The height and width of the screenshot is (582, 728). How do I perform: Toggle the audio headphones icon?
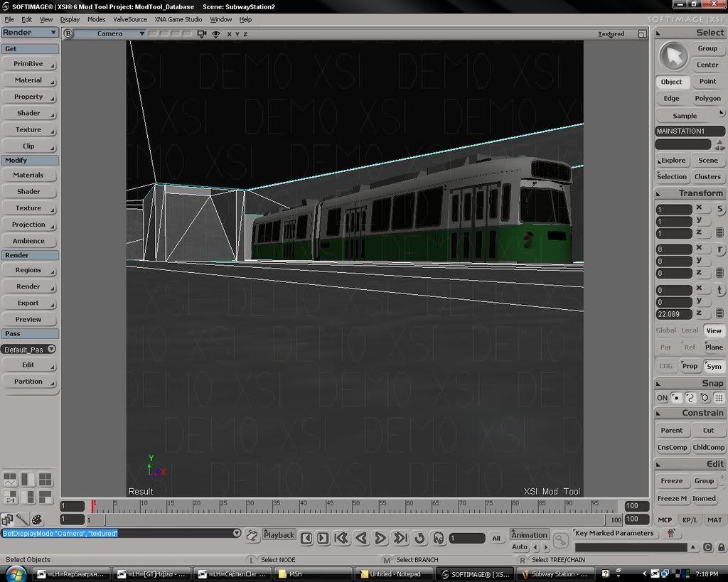[x=438, y=538]
